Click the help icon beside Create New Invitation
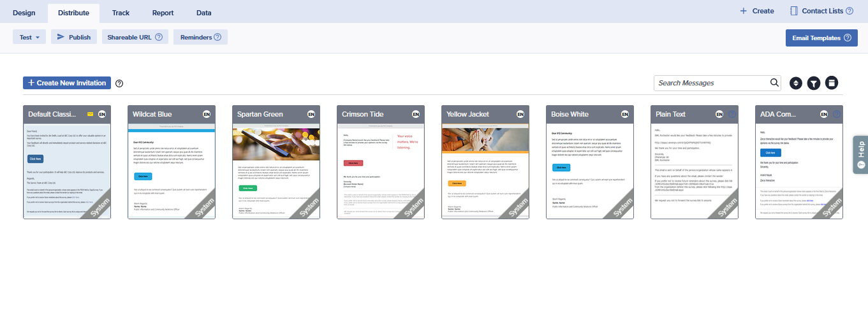Viewport: 868px width, 311px height. [119, 83]
